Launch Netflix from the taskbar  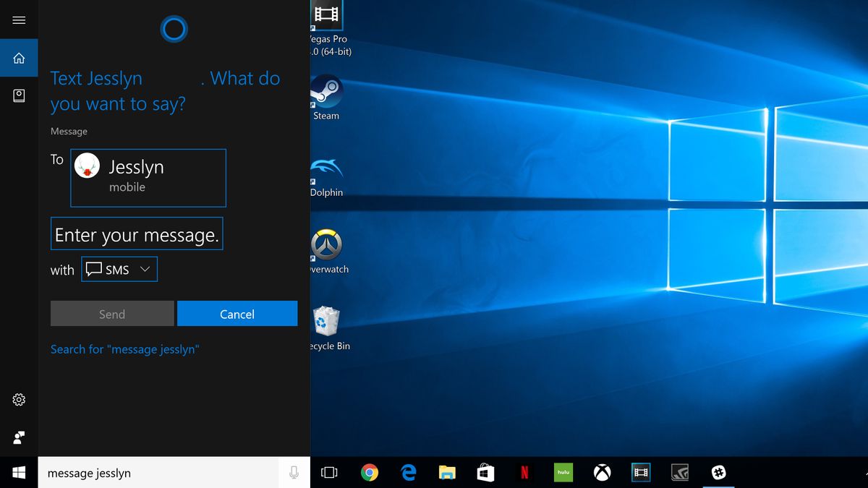(524, 472)
